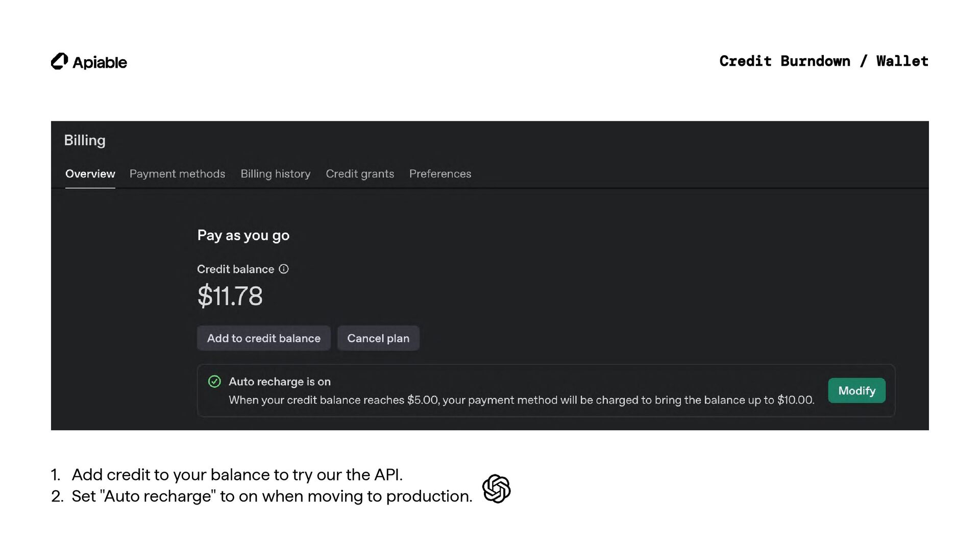Open the Billing history tab
This screenshot has width=980, height=551.
pos(275,174)
